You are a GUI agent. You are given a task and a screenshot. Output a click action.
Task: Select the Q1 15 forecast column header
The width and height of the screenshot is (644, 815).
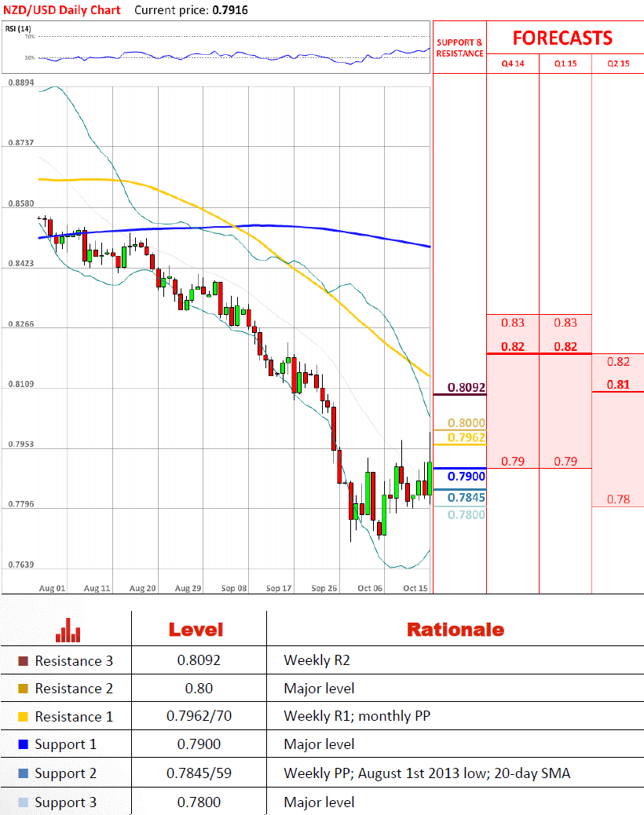click(565, 64)
